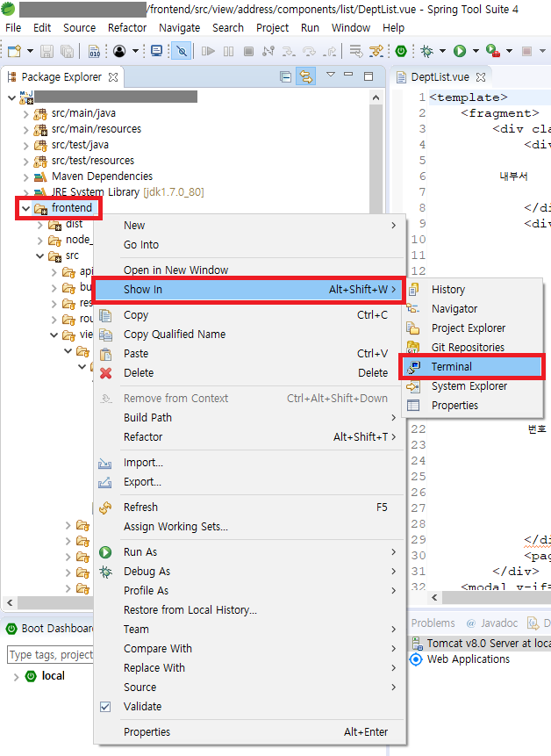Click the Relaunch power icon in toolbar
The image size is (551, 756).
[x=401, y=52]
